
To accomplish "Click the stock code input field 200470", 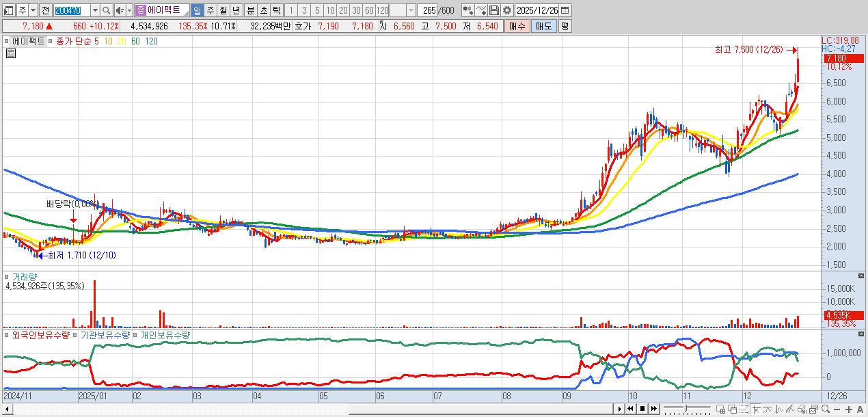I will (71, 10).
